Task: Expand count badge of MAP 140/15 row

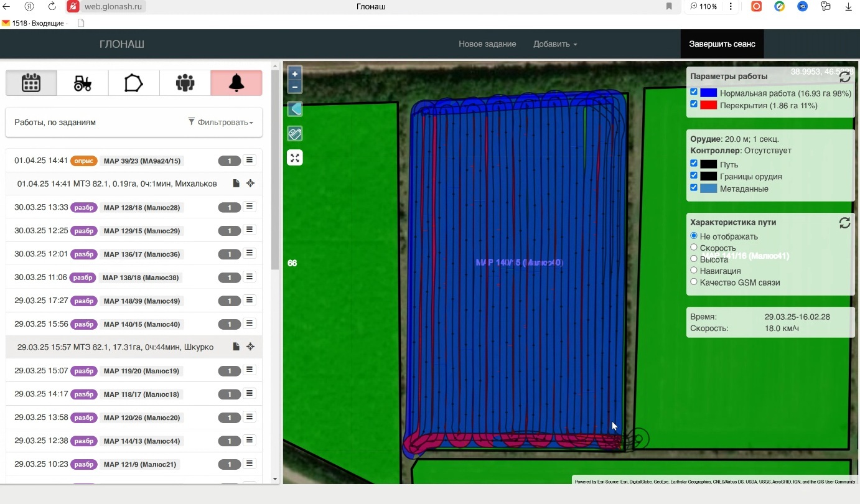Action: 230,324
